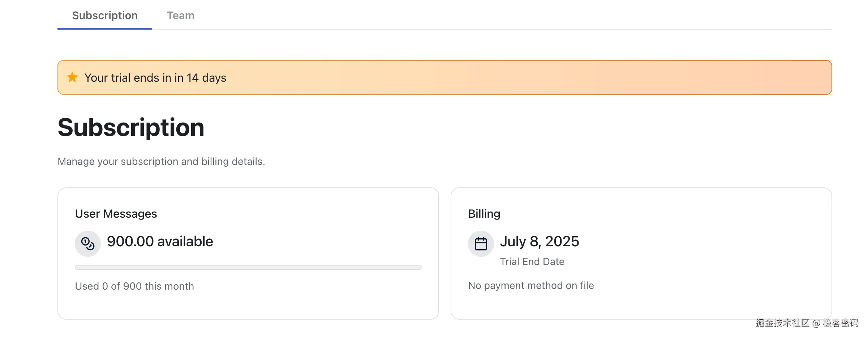Switch to the Team tab
Screen dimensions: 868x337
tap(181, 15)
